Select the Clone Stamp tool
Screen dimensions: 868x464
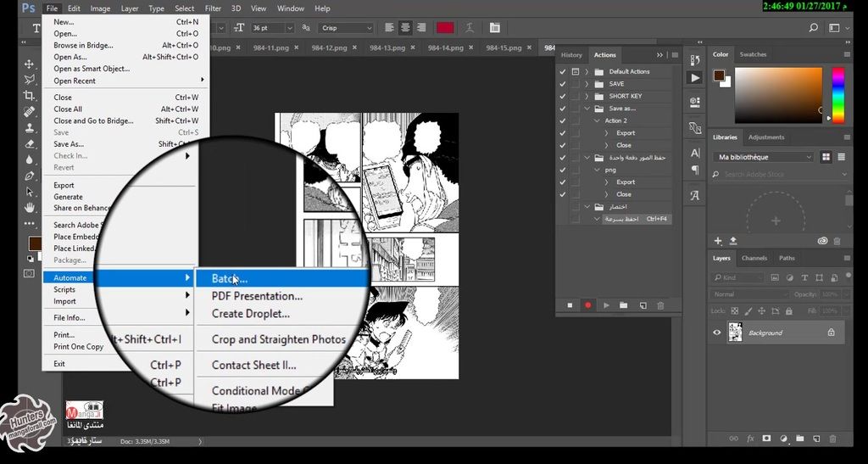(x=30, y=128)
